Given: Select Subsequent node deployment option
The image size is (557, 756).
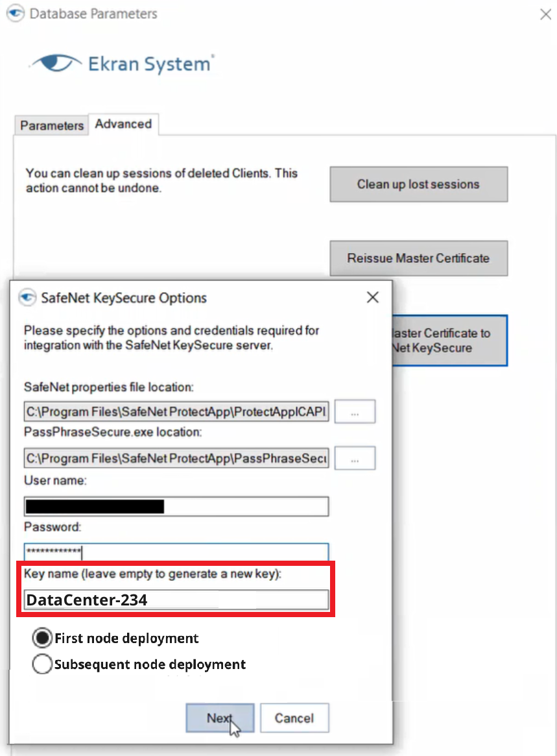Looking at the screenshot, I should tap(42, 665).
